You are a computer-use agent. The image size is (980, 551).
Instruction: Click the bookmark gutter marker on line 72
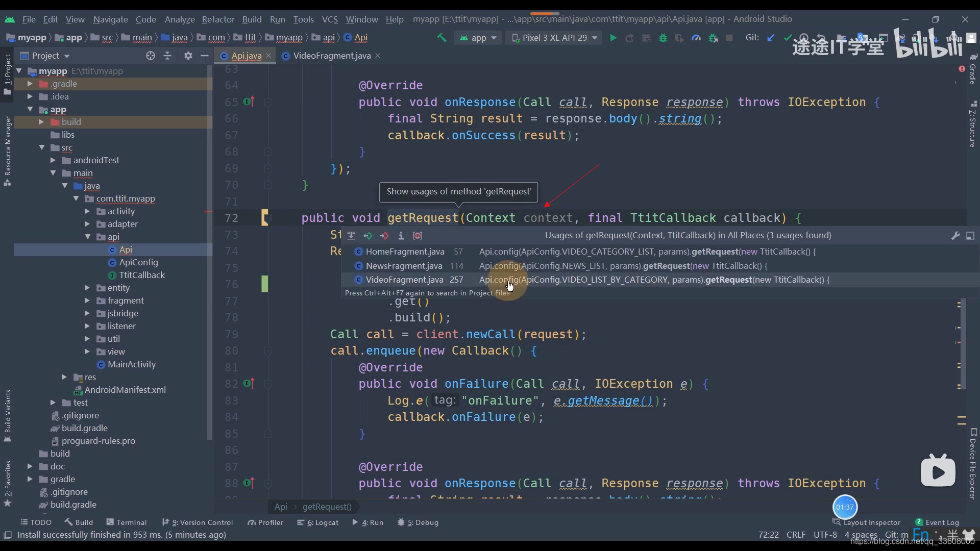[x=265, y=218]
